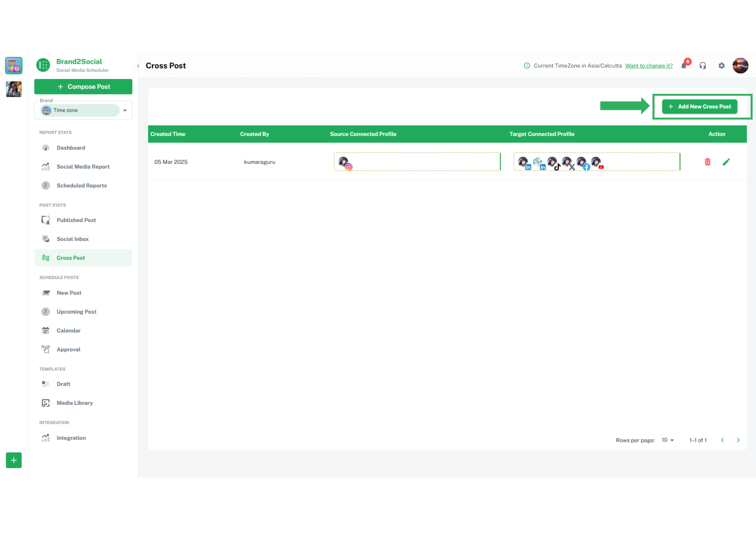Viewport: 756px width, 534px height.
Task: Click the headset support icon
Action: (x=702, y=66)
